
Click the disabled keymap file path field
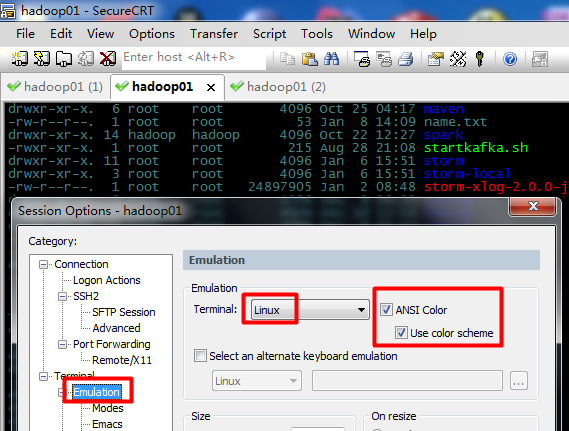(x=407, y=381)
